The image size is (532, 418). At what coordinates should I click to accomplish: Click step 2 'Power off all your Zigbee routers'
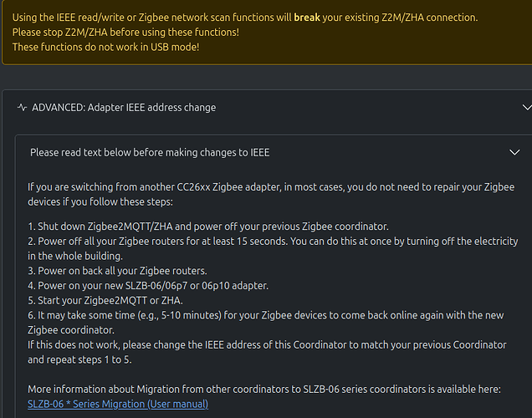click(x=273, y=248)
